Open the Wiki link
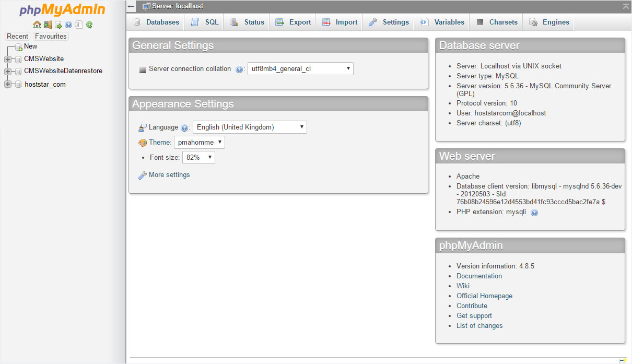 (463, 286)
